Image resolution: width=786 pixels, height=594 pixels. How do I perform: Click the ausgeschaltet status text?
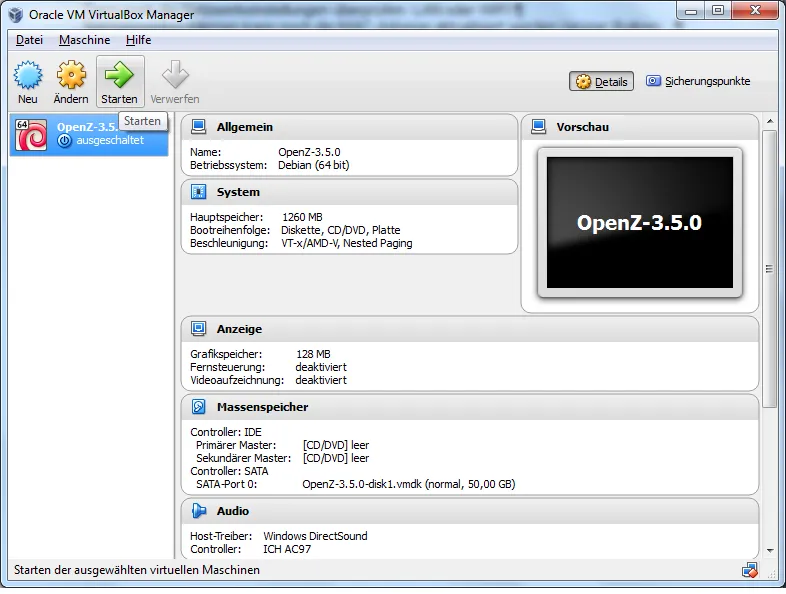coord(110,140)
